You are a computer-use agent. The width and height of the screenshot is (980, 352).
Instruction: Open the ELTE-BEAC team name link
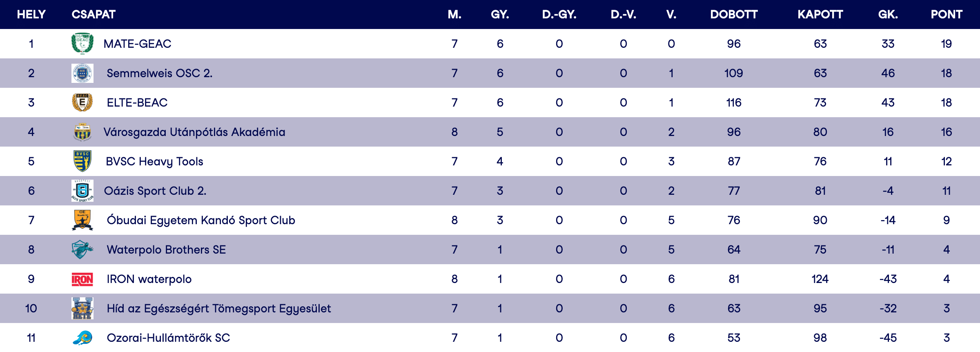137,102
